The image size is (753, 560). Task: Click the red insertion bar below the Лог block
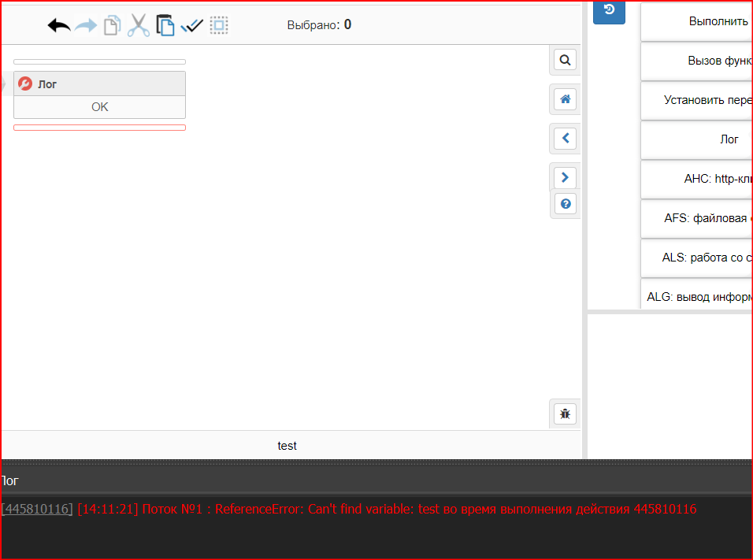click(x=99, y=127)
